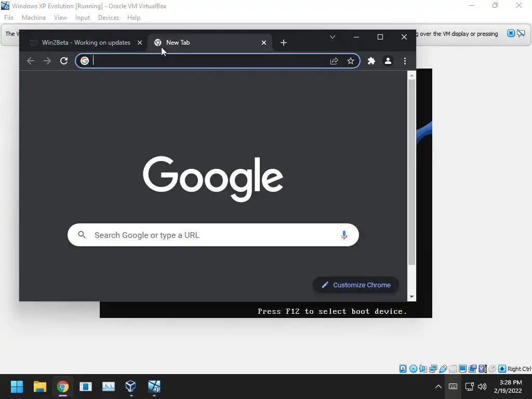Click the VirtualBox recording indicator
The height and width of the screenshot is (399, 532).
[472, 369]
